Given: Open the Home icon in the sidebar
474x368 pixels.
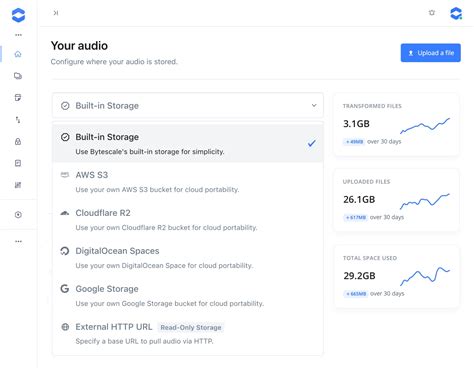Looking at the screenshot, I should click(18, 54).
